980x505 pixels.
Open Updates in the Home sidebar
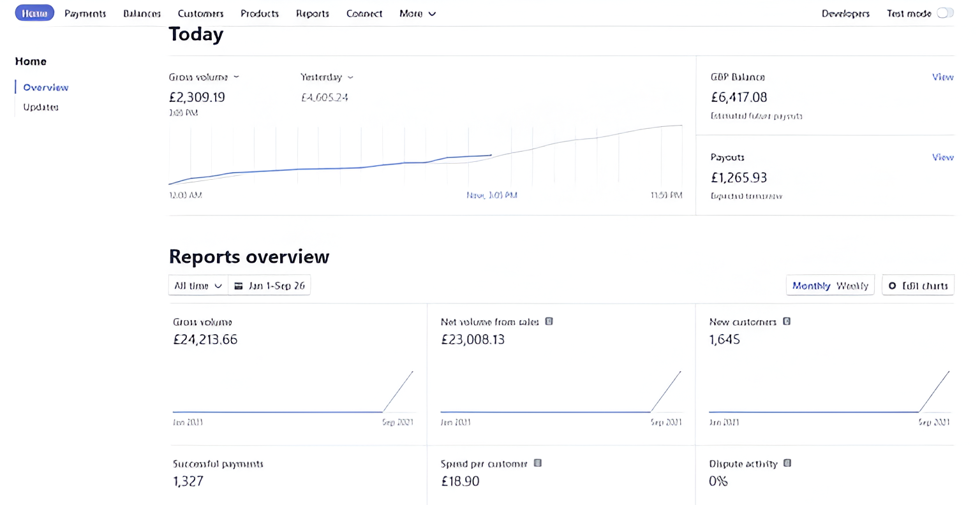pyautogui.click(x=41, y=107)
